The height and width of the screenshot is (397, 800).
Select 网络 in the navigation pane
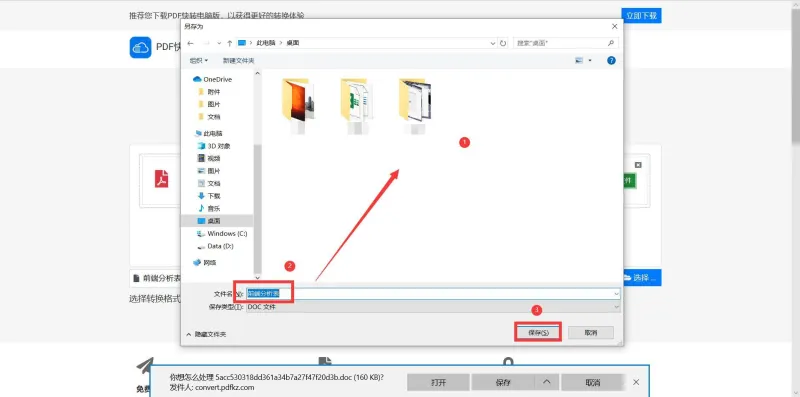pos(205,263)
